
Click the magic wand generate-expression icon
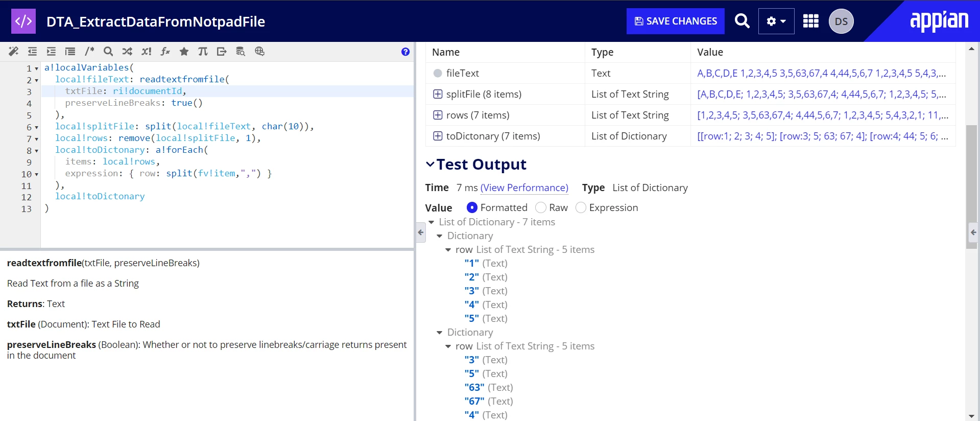[13, 51]
